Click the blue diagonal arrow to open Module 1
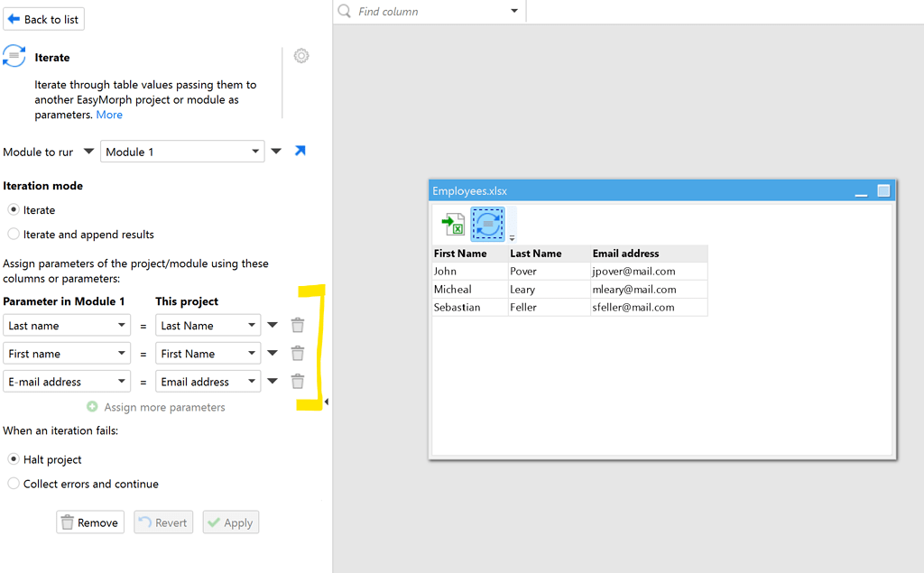The width and height of the screenshot is (924, 573). (x=300, y=151)
